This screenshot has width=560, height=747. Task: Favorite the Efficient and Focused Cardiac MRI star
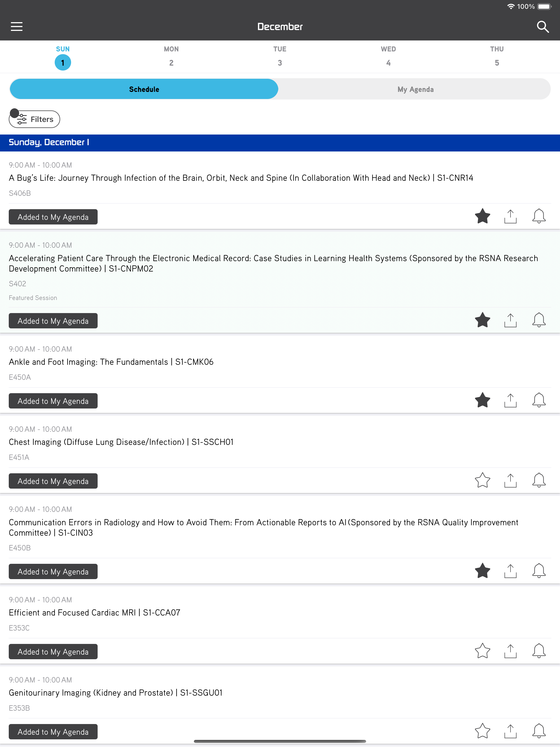pyautogui.click(x=482, y=651)
